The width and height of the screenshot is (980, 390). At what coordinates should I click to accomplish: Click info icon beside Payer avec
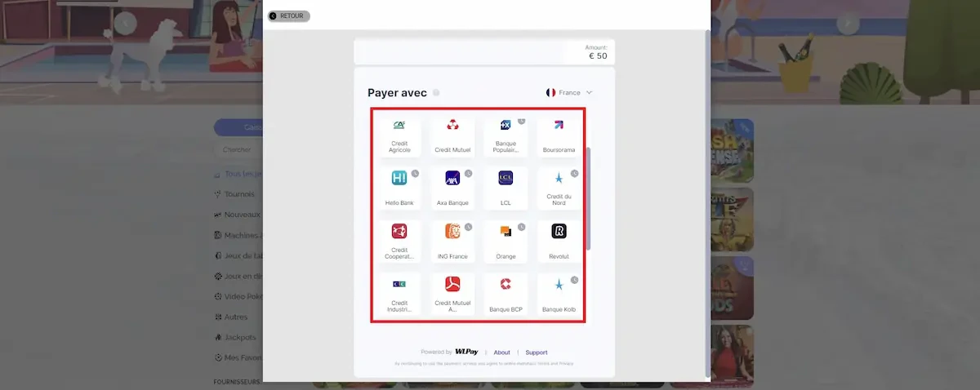pos(436,93)
